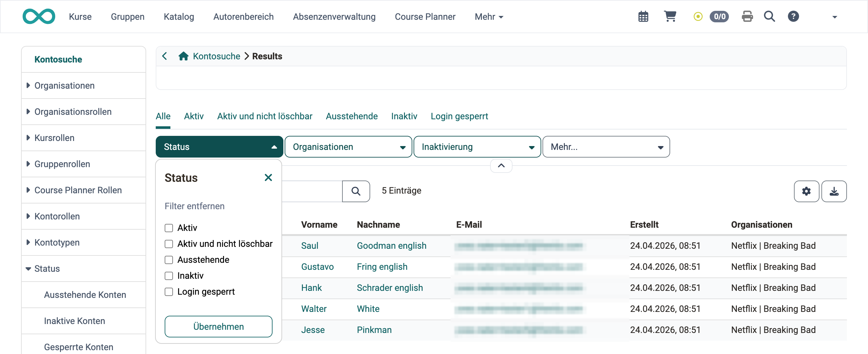Check the Aktiv checkbox

pyautogui.click(x=169, y=228)
